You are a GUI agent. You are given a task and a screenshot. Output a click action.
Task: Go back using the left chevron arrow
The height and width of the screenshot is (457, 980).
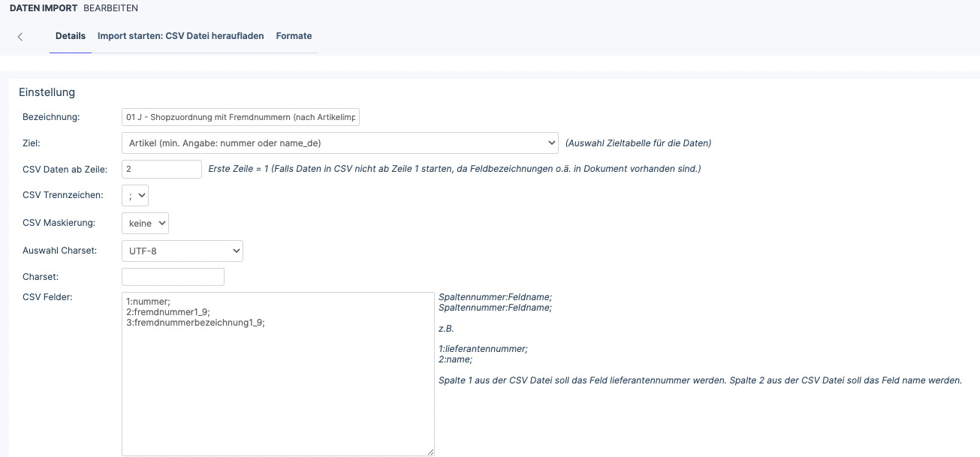pos(20,37)
